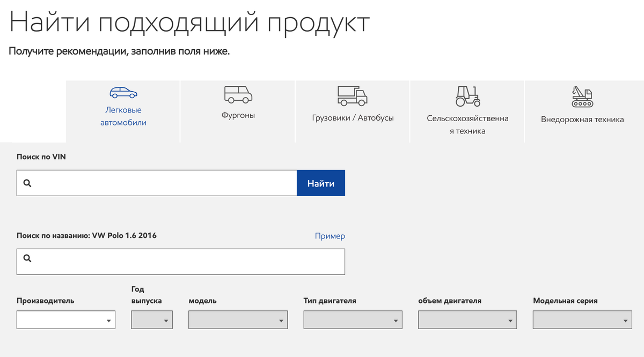The height and width of the screenshot is (357, 644).
Task: Expand the Производитель dropdown
Action: click(x=66, y=320)
